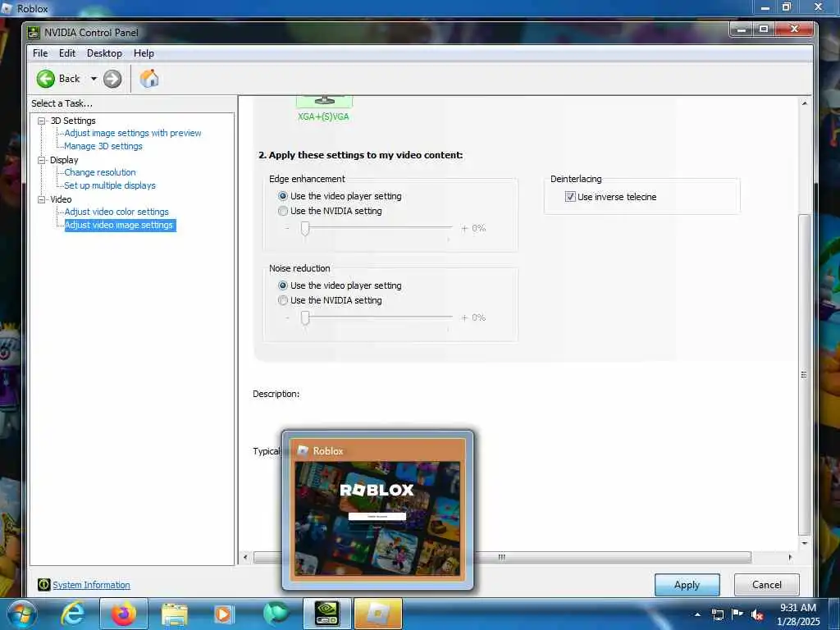Open Set up multiple displays
The height and width of the screenshot is (630, 840).
(x=110, y=185)
